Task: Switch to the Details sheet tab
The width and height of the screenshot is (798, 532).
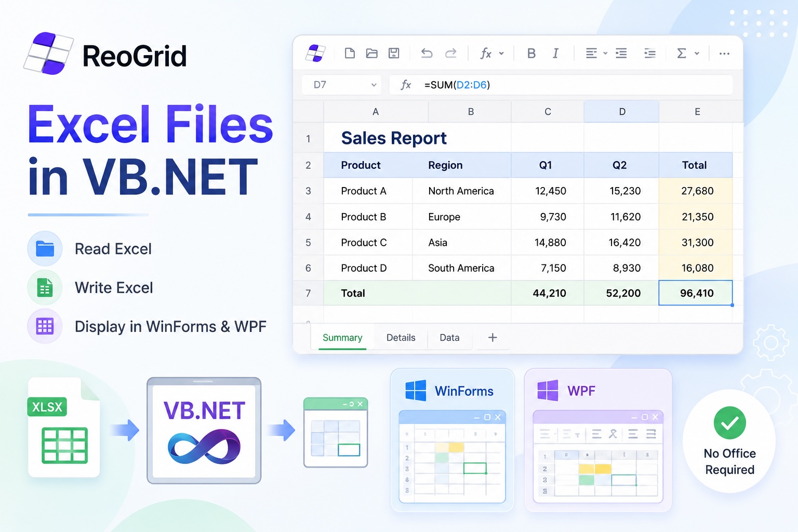Action: [401, 338]
